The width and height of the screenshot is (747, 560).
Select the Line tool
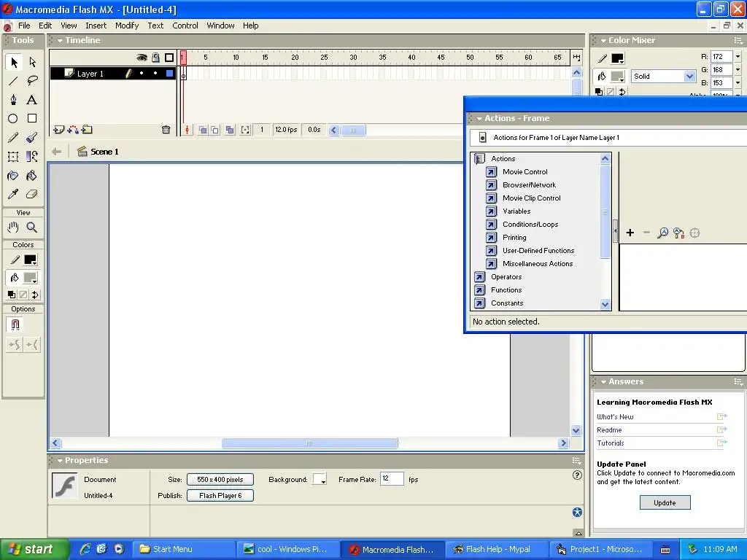pyautogui.click(x=13, y=80)
